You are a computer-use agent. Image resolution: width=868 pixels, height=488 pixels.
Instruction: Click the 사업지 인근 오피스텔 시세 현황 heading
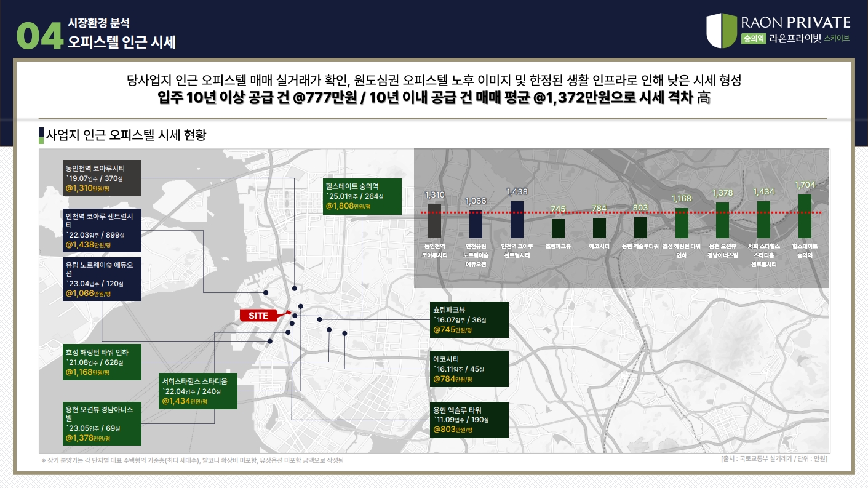(126, 135)
